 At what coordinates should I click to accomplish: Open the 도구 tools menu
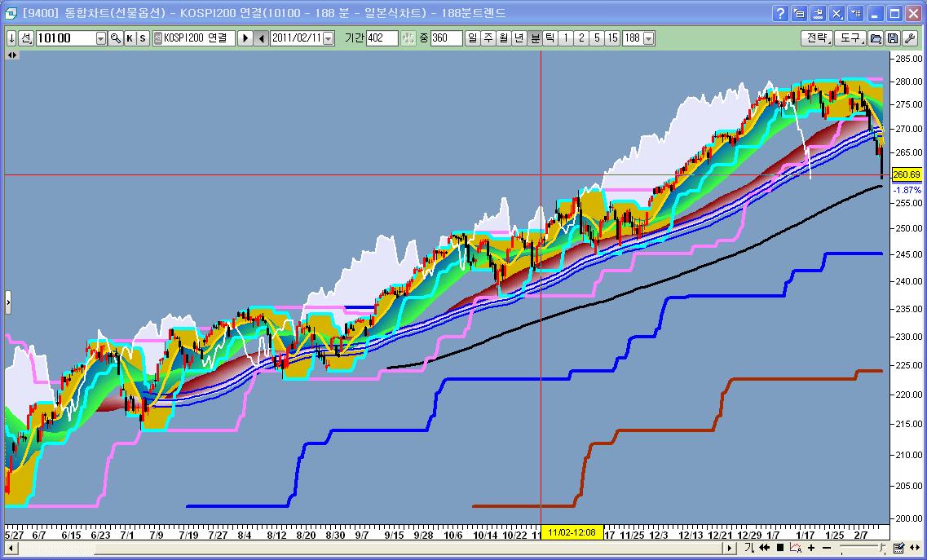(x=851, y=38)
